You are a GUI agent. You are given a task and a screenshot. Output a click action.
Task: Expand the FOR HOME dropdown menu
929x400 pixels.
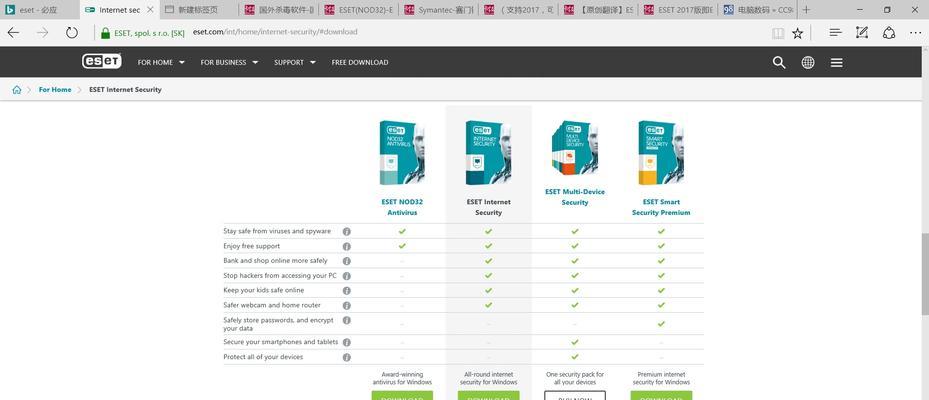point(161,62)
